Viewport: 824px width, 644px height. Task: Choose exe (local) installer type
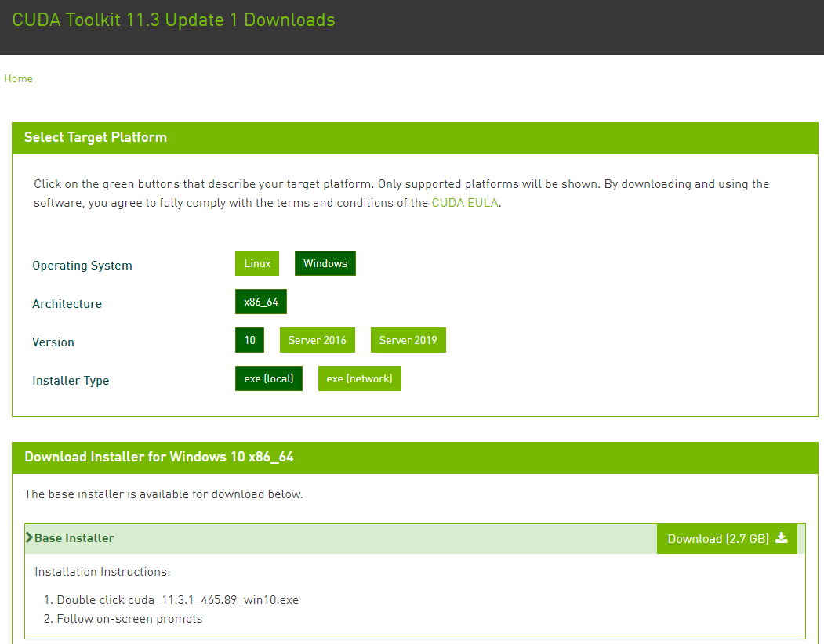click(269, 378)
